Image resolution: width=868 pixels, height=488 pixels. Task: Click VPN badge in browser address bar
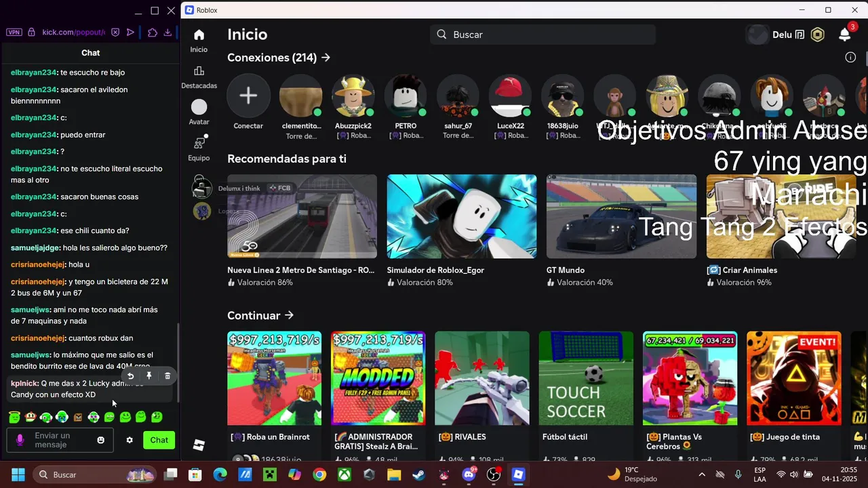(14, 32)
